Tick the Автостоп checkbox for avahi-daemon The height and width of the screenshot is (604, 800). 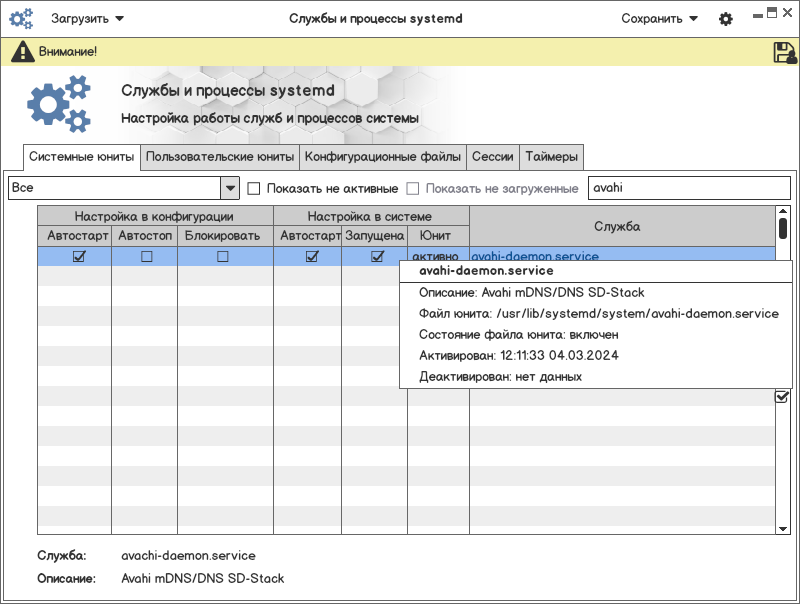[147, 257]
